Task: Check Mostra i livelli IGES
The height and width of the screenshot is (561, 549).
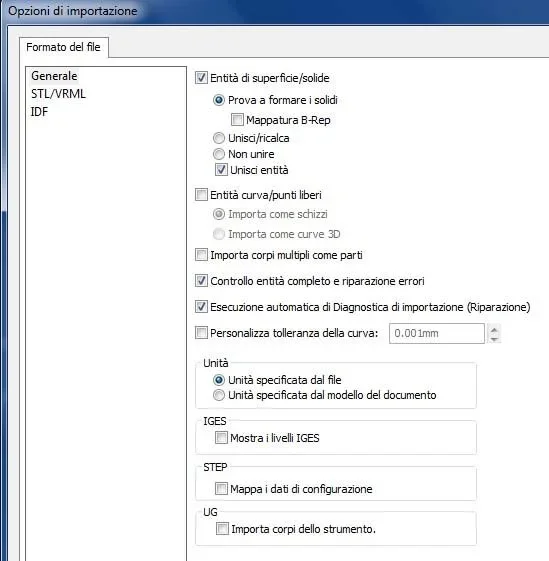Action: pos(221,438)
